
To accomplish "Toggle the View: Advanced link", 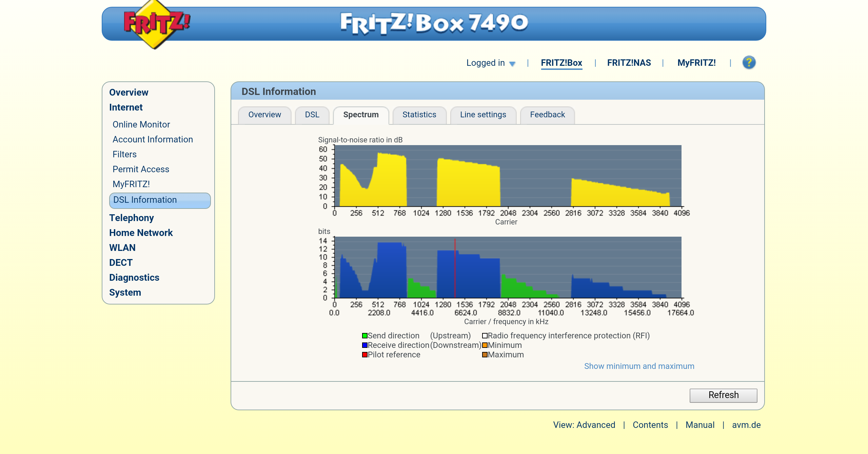I will tap(584, 425).
